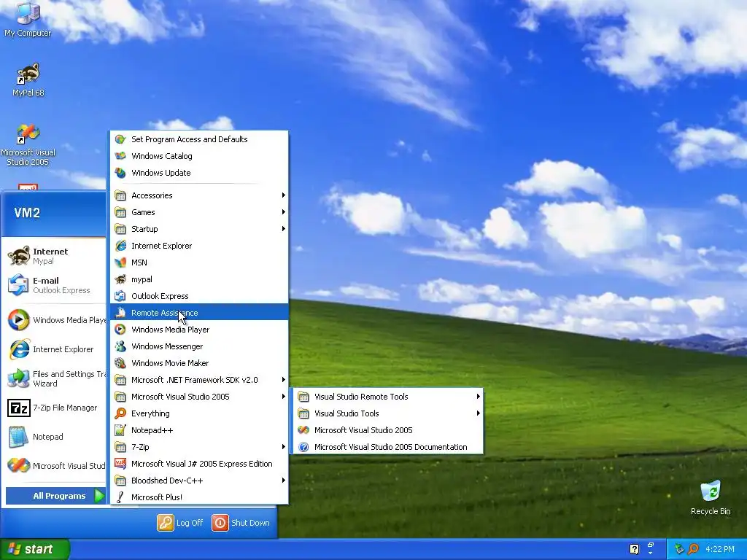Select the Recycle Bin desktop icon

[x=711, y=497]
